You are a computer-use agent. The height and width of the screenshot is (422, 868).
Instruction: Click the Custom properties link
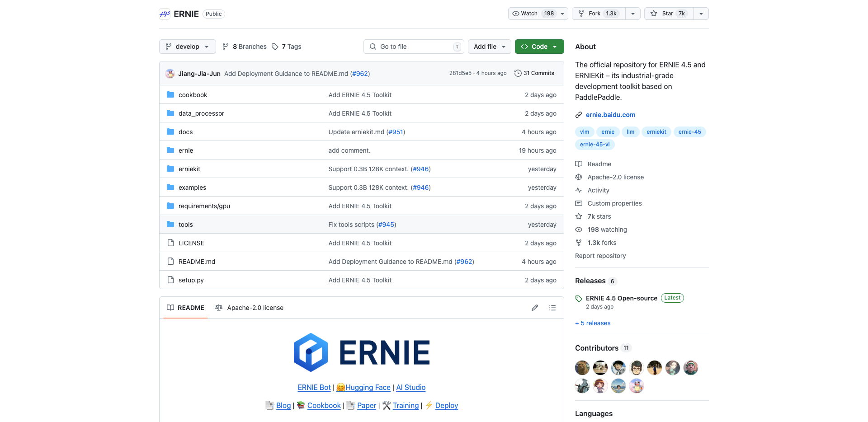[x=614, y=203]
